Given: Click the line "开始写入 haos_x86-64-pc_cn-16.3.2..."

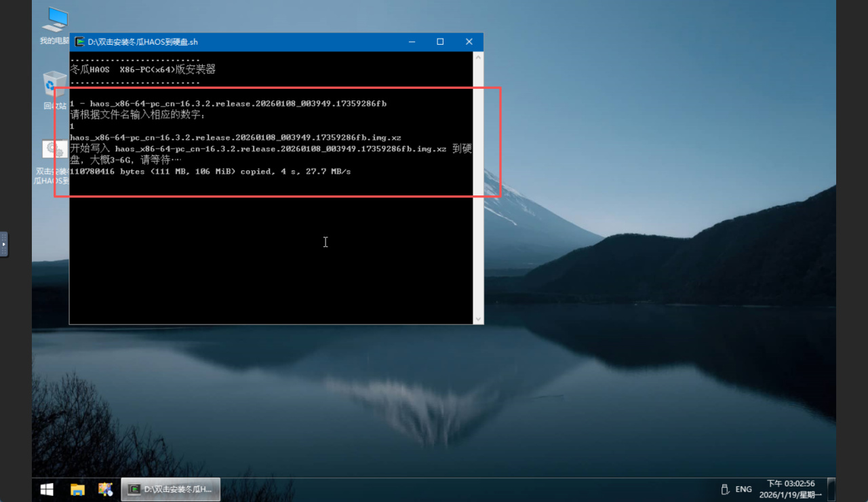Looking at the screenshot, I should pos(271,149).
